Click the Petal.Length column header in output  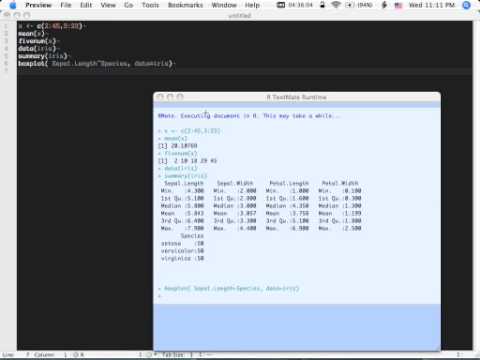tap(289, 183)
